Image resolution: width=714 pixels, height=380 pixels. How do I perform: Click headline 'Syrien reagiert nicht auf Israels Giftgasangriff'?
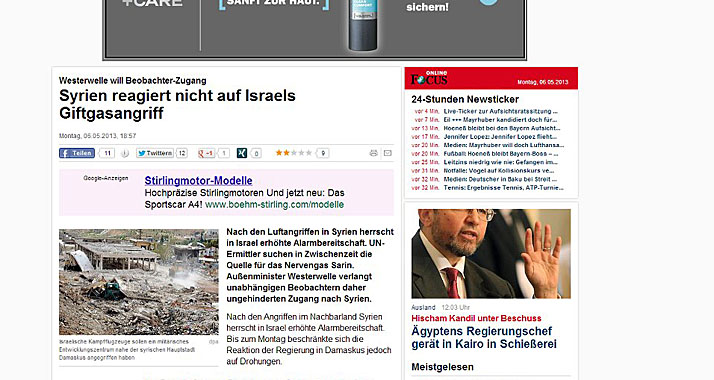click(177, 104)
